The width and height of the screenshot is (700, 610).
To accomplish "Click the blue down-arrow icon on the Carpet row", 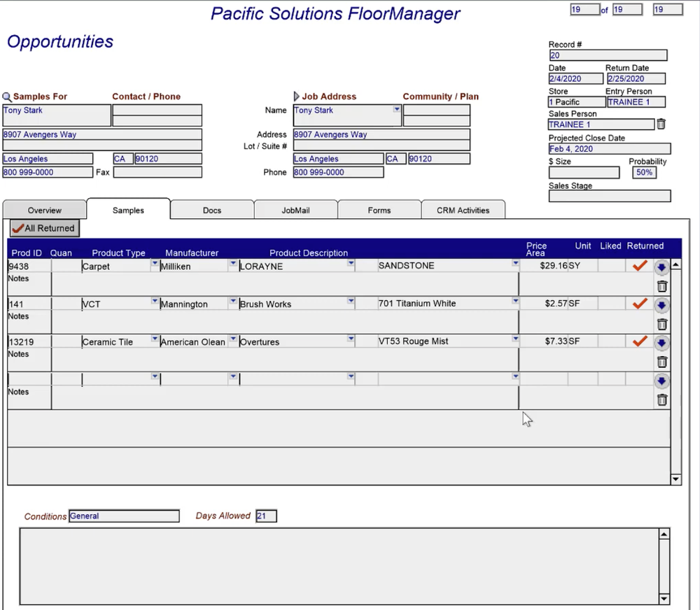I will tap(661, 267).
